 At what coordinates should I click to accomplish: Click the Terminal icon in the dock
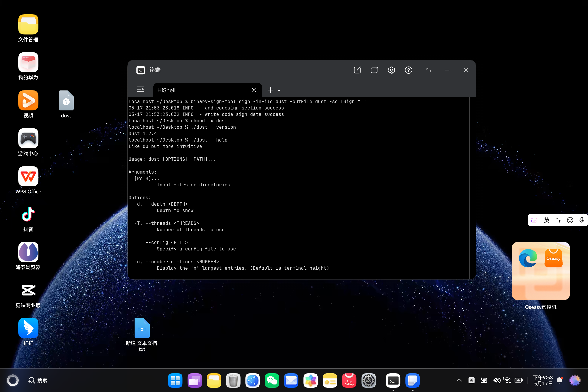(393, 381)
